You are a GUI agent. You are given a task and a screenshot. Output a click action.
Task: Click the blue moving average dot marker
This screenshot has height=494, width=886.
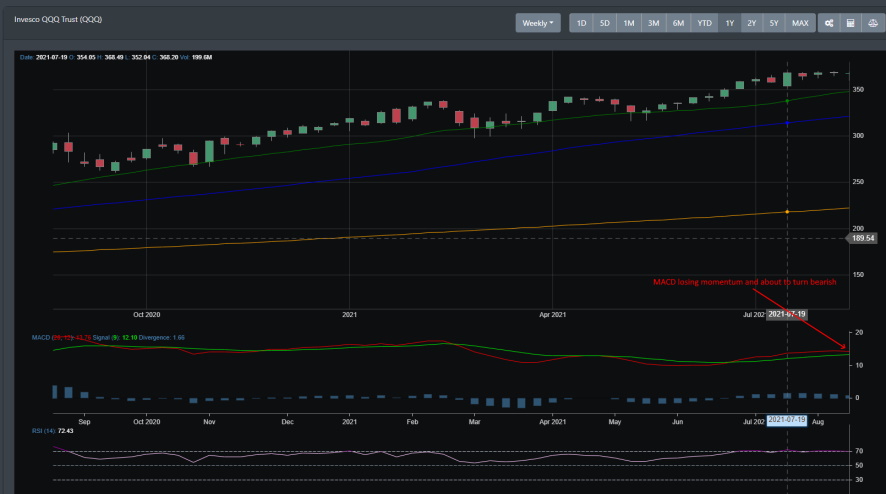tap(787, 123)
